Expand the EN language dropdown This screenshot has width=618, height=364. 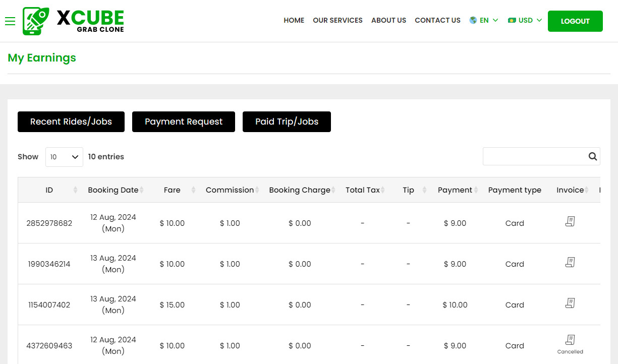click(x=484, y=21)
